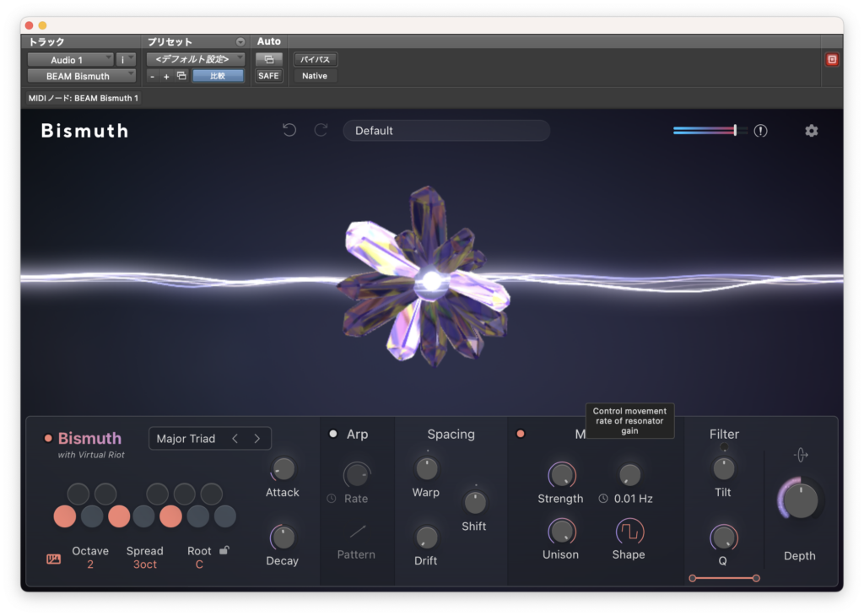Open the BEAM Bismuth plugin selector
The height and width of the screenshot is (616, 864).
click(x=82, y=76)
